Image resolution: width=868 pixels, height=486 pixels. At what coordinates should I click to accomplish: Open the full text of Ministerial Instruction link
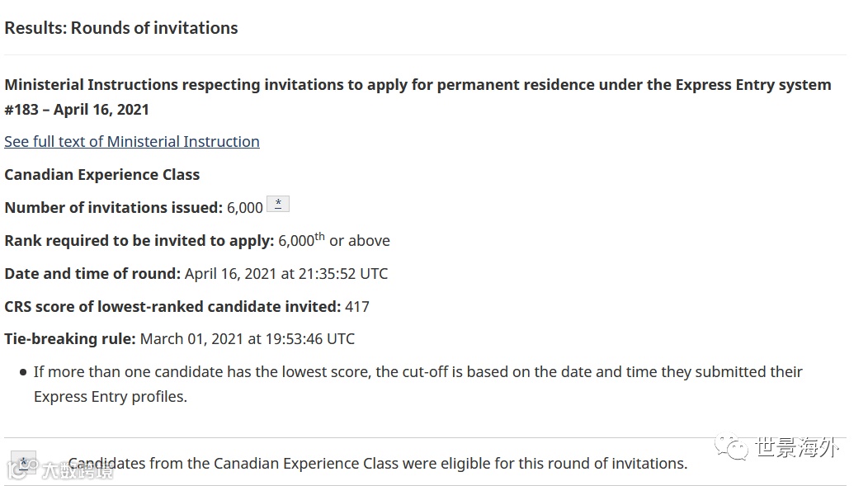tap(132, 142)
